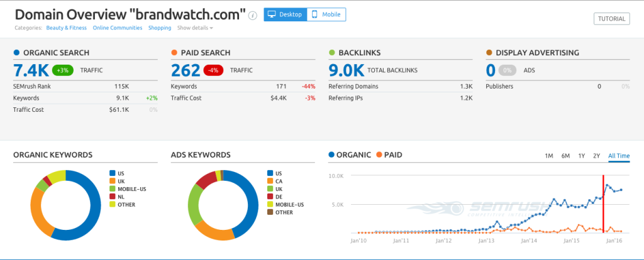Click the 7.4K organic traffic value
This screenshot has height=260, width=644.
(x=30, y=70)
